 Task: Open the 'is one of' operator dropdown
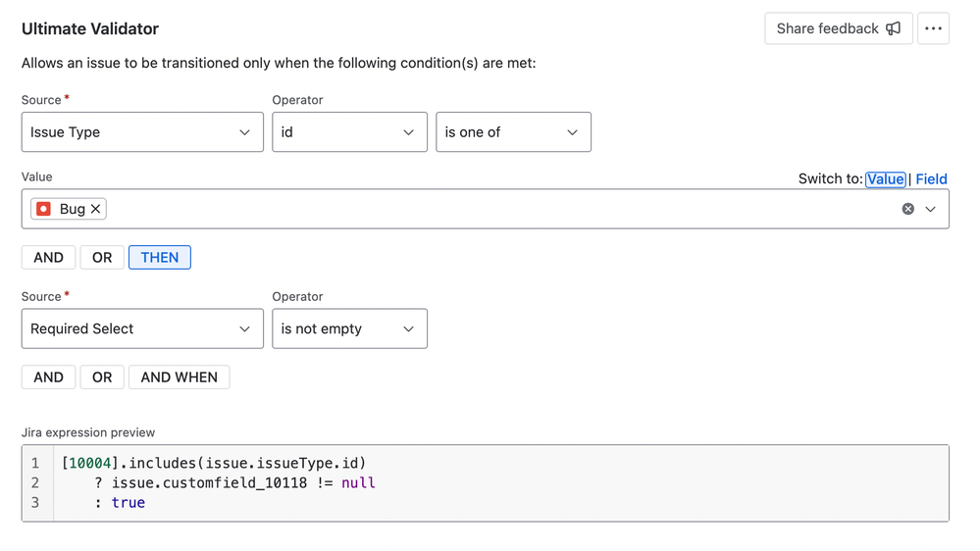tap(513, 132)
